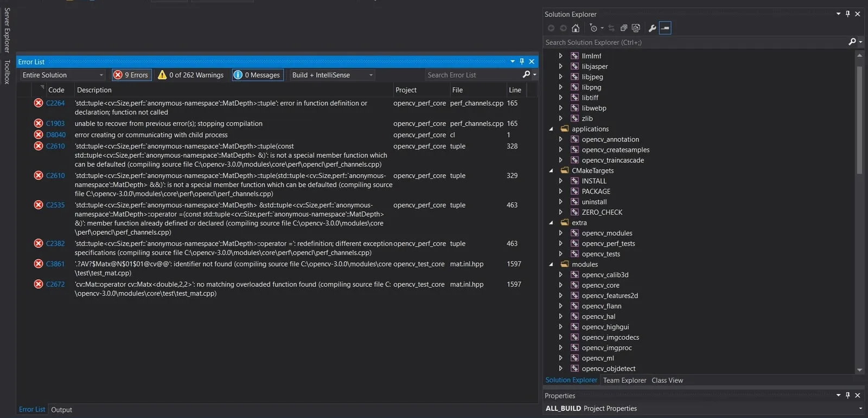868x418 pixels.
Task: Switch to the Team Explorer tab
Action: 624,381
